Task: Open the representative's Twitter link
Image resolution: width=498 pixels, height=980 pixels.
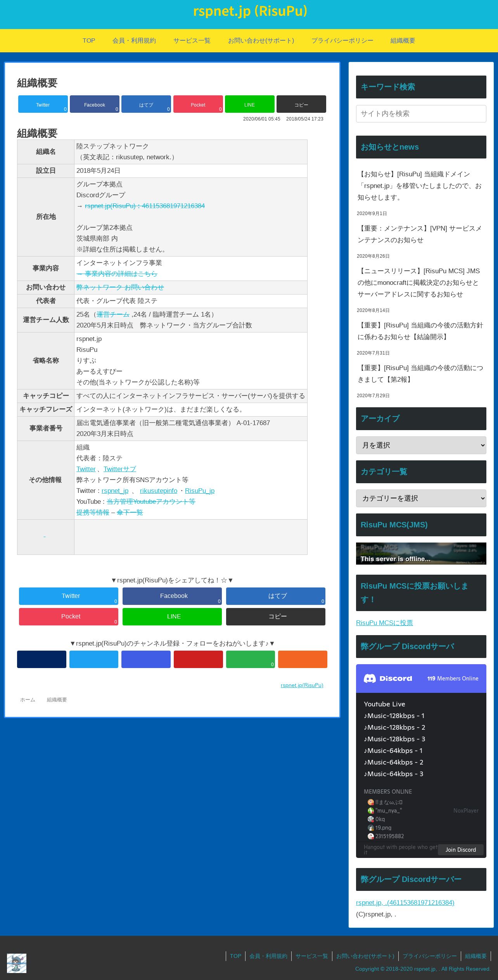Action: click(x=86, y=469)
